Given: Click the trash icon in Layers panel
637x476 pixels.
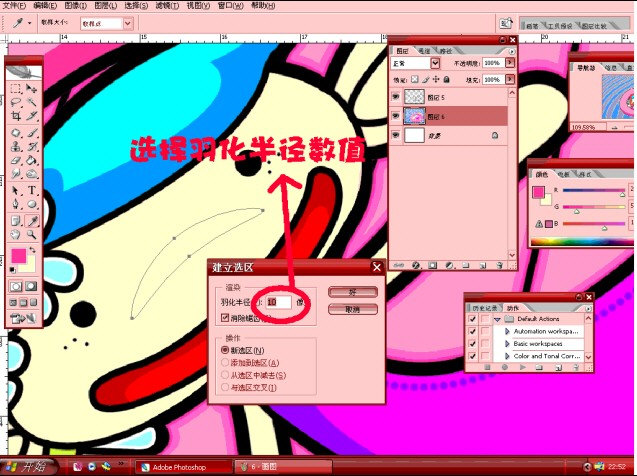Looking at the screenshot, I should tap(500, 265).
